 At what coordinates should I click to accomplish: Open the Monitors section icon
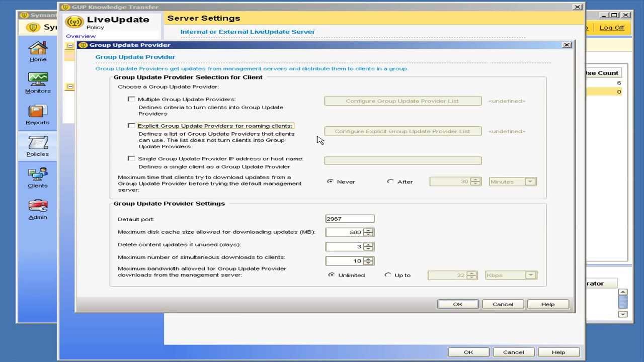tap(38, 83)
